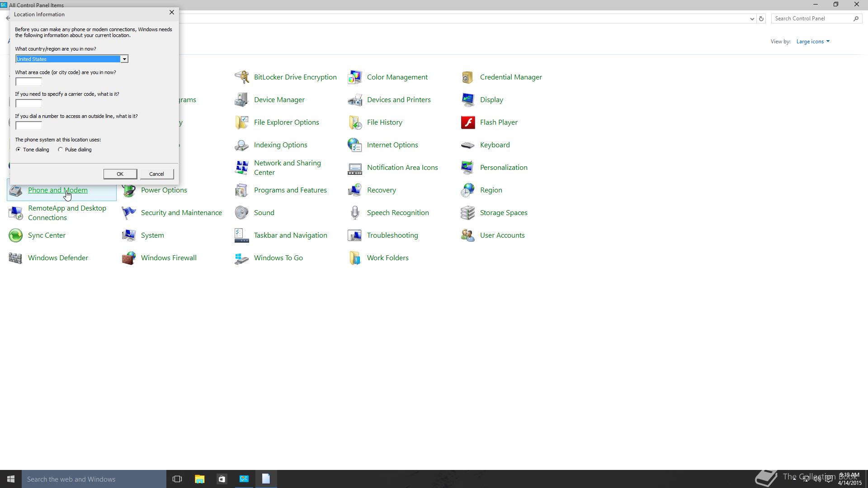The height and width of the screenshot is (488, 868).
Task: Click the volume icon in system tray
Action: click(x=817, y=479)
